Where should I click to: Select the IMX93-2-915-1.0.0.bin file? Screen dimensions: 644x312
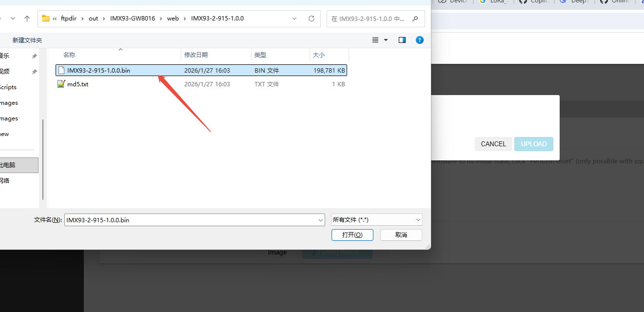(98, 70)
